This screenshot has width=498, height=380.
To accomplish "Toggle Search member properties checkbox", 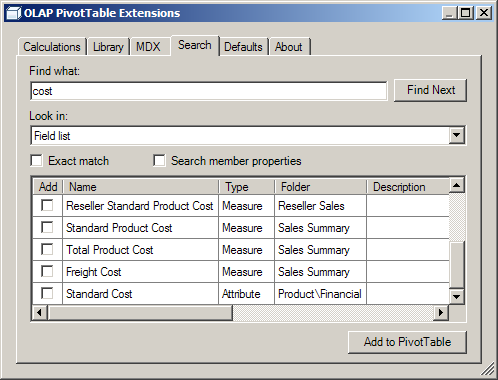I will coord(159,160).
